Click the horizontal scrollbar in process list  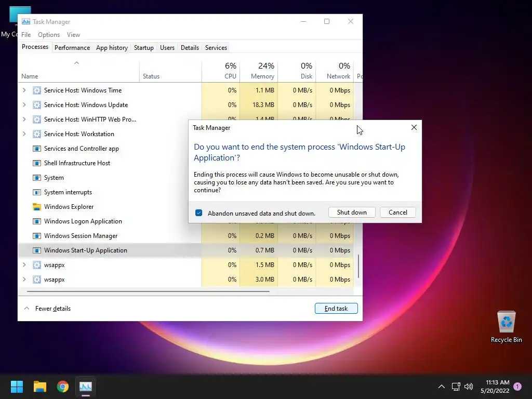tap(148, 291)
